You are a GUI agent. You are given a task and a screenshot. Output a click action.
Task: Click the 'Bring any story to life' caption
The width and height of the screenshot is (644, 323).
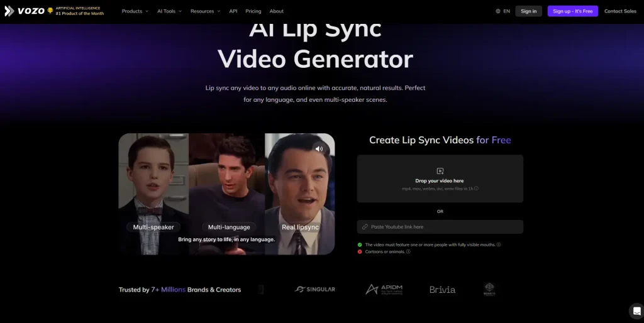coord(226,239)
